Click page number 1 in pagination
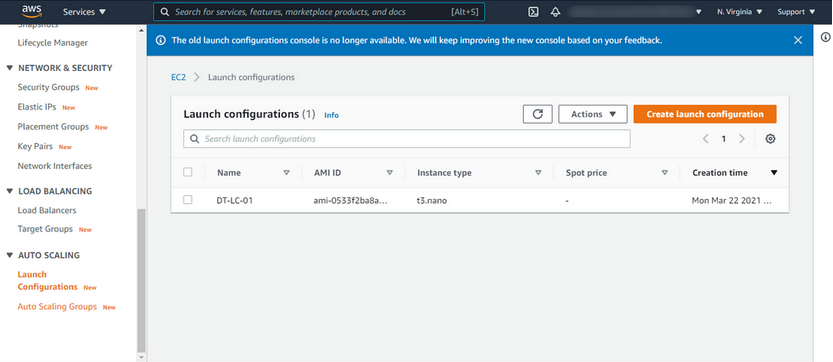Viewport: 833px width, 362px height. (724, 139)
